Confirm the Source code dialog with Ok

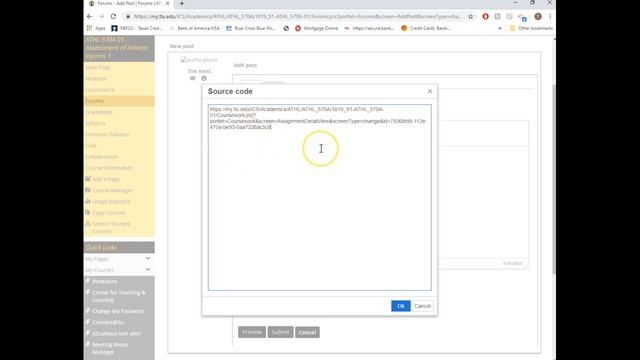pos(400,306)
